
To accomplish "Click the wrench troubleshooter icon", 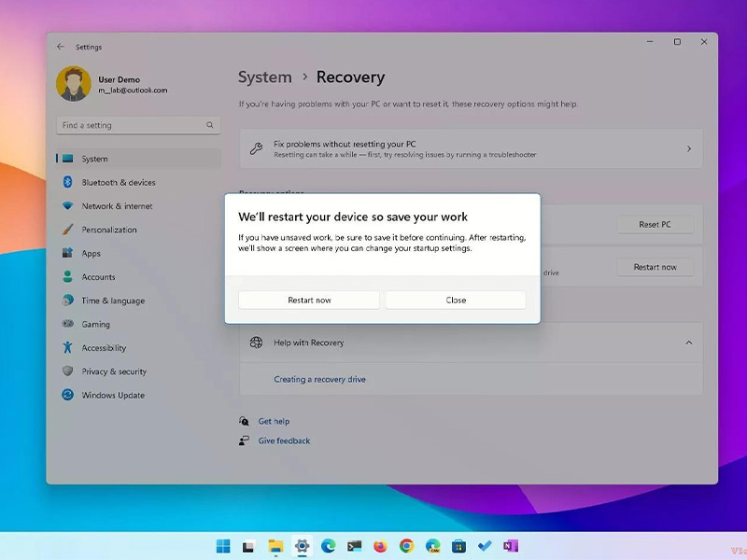I will click(256, 148).
